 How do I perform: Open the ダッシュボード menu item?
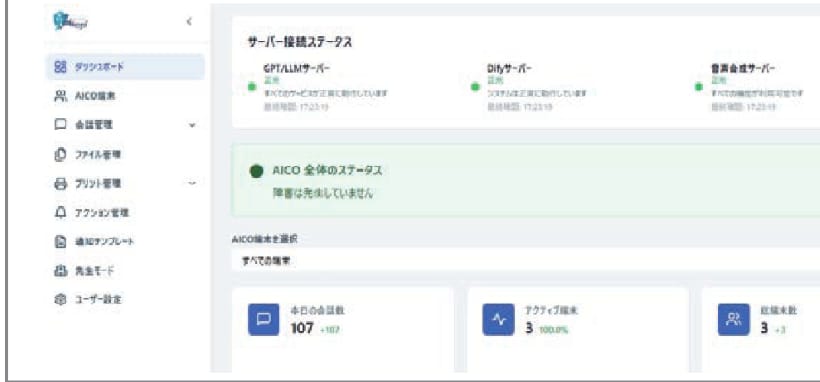point(126,66)
